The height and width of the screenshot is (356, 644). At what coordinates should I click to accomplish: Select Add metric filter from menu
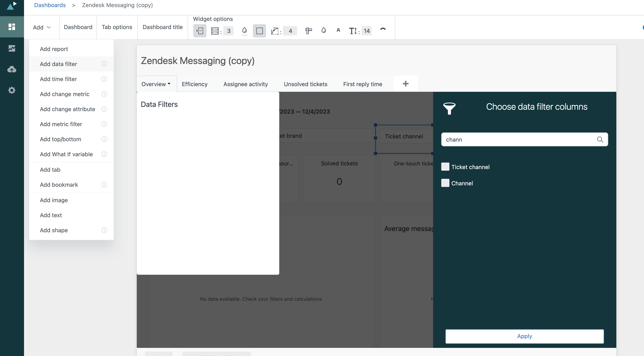[61, 124]
